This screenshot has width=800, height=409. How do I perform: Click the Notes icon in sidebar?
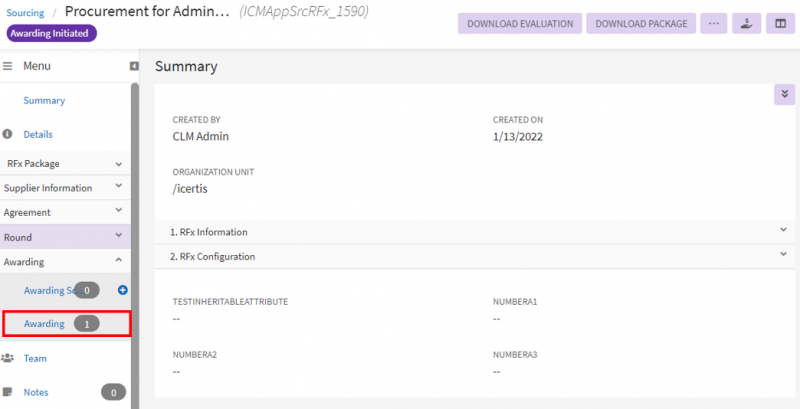(8, 392)
